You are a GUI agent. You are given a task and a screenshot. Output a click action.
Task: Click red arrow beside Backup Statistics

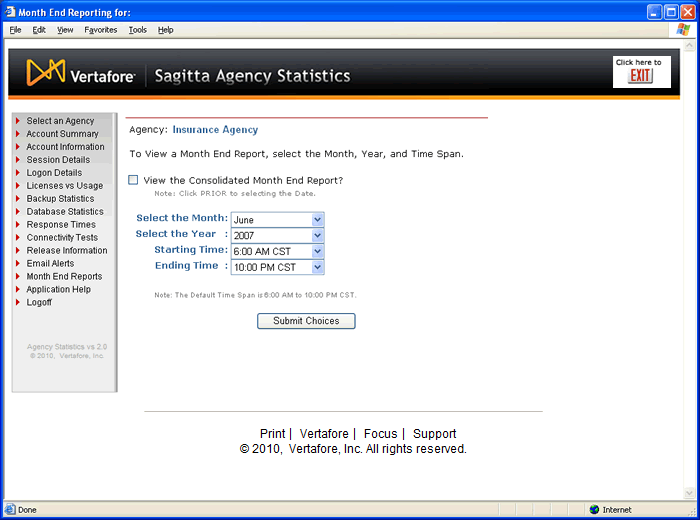click(x=18, y=199)
